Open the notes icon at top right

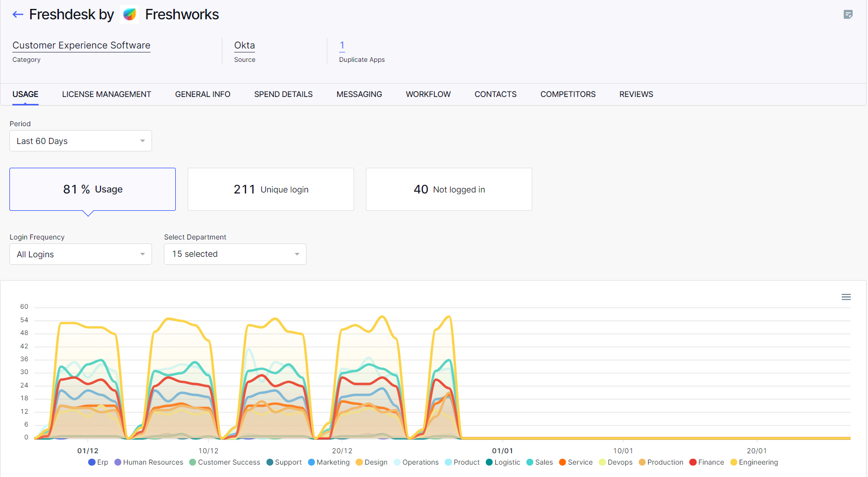[x=848, y=14]
